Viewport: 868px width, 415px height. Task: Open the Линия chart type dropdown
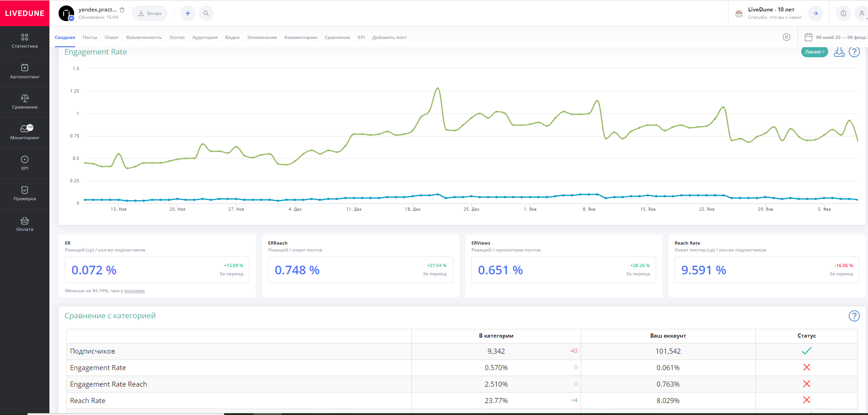coord(814,52)
